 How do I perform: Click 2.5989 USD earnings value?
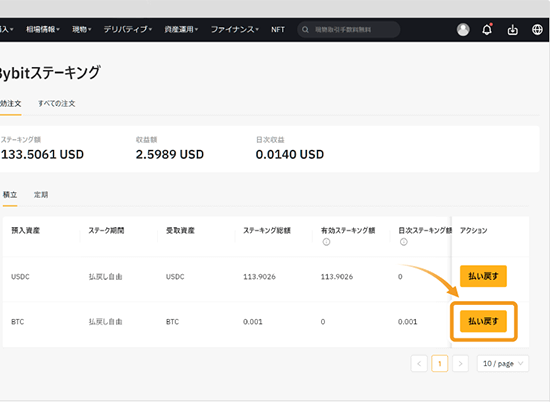[x=170, y=154]
